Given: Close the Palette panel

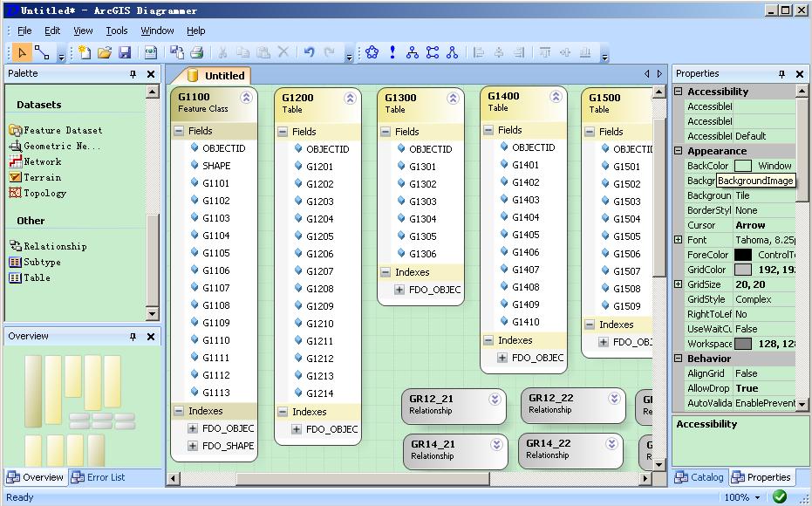Looking at the screenshot, I should (x=151, y=74).
